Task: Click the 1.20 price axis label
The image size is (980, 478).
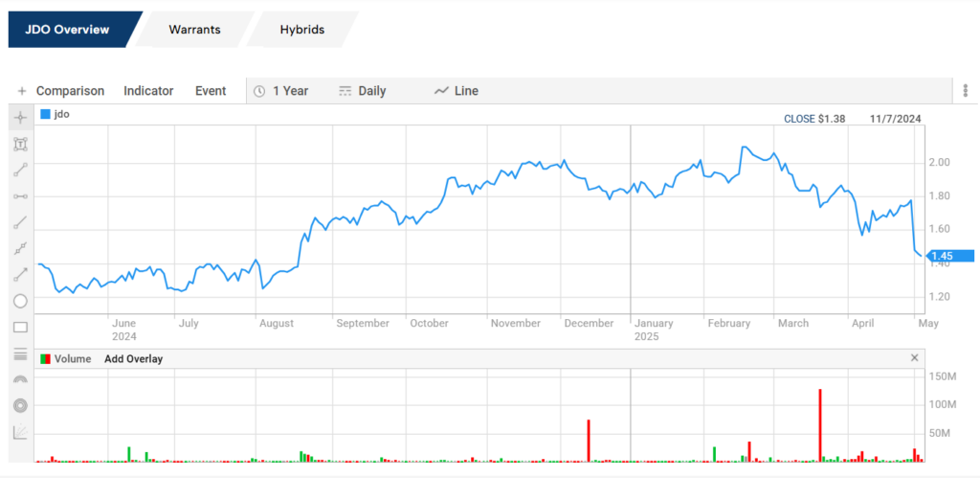Action: (x=940, y=297)
